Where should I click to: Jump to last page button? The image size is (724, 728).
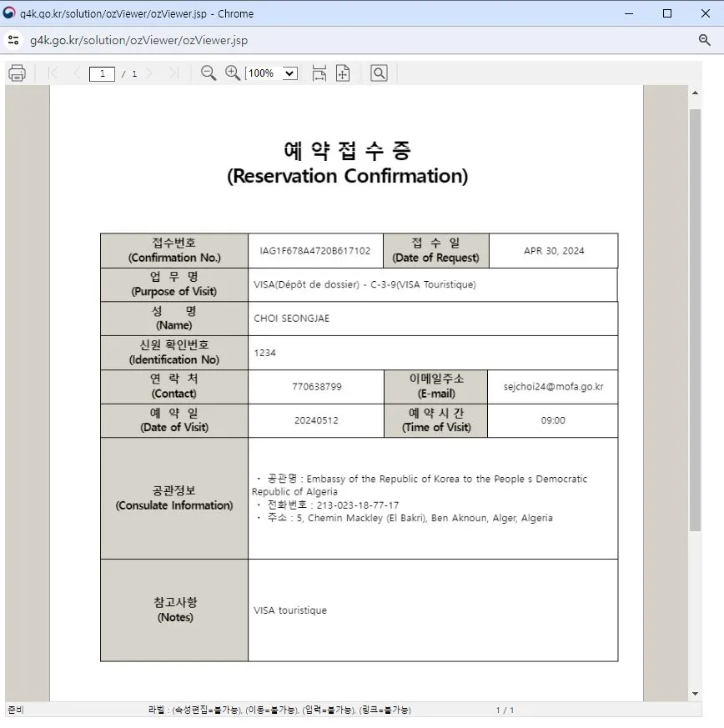click(173, 73)
